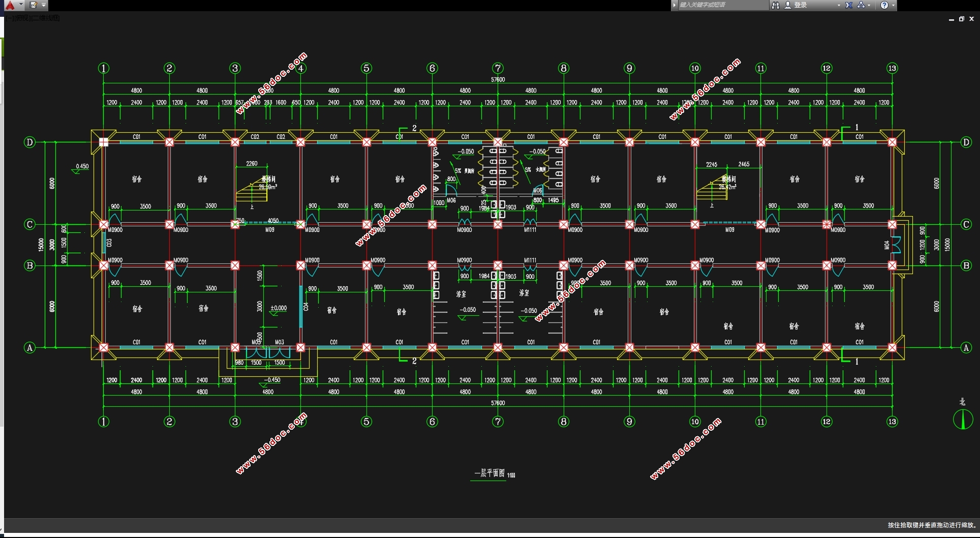Click the status message 按住拾取键并垂直拖动进行缩放
This screenshot has height=538, width=980.
(x=932, y=525)
